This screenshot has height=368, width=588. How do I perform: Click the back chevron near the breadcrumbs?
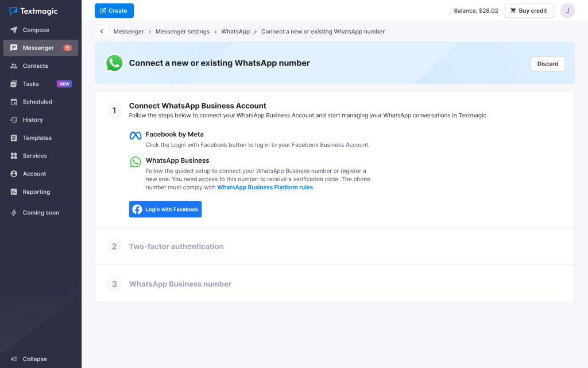(102, 31)
